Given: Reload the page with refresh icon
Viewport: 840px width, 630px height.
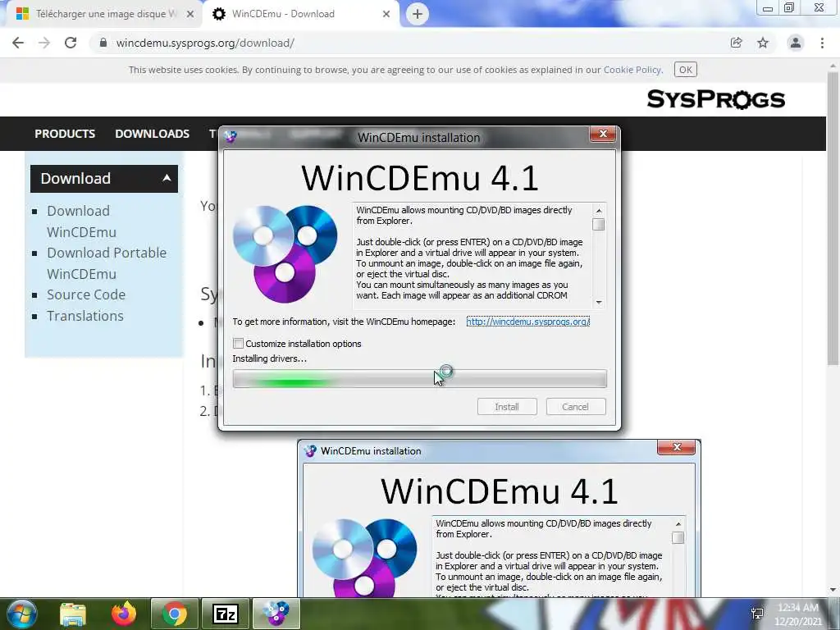Looking at the screenshot, I should pos(71,43).
